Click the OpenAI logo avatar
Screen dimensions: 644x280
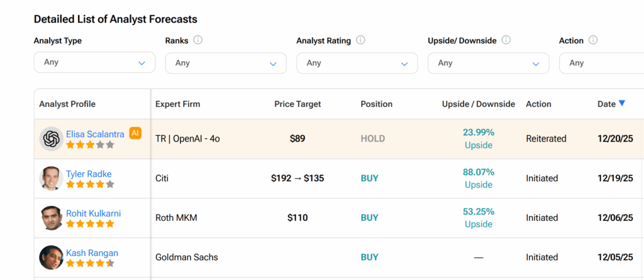pos(51,139)
